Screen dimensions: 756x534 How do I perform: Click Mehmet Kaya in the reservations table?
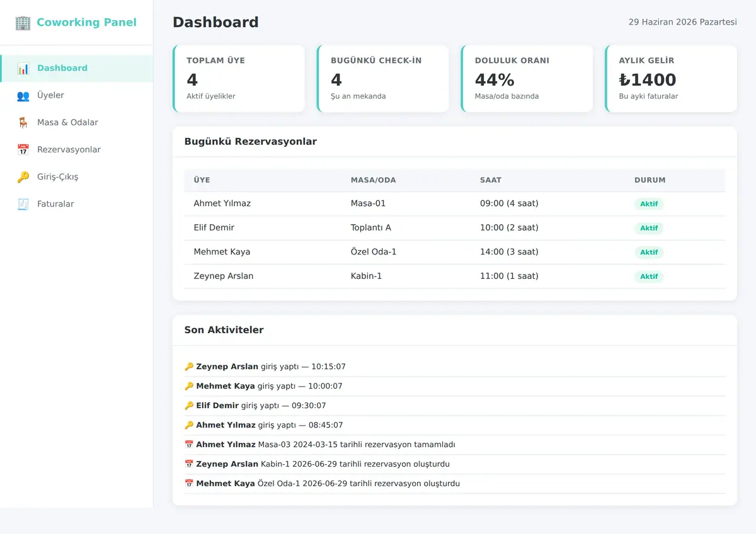pyautogui.click(x=222, y=252)
